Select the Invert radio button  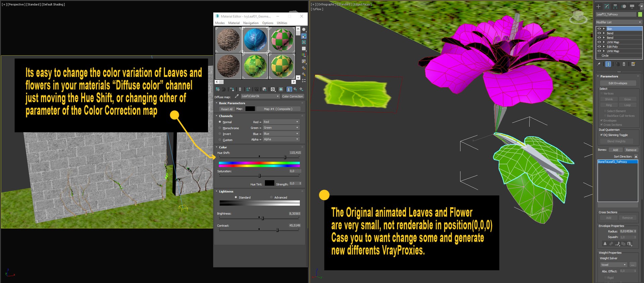point(220,134)
